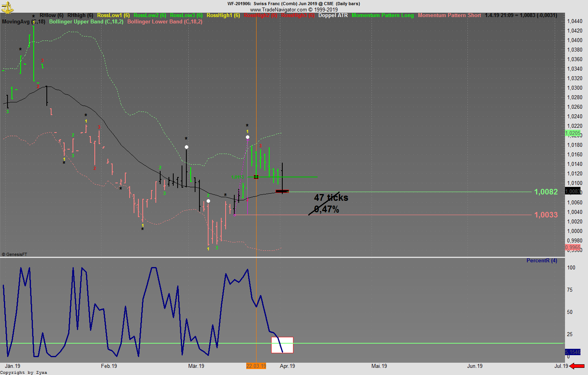Click the RossLow2 (6) legend label
The image size is (588, 375).
(x=150, y=15)
